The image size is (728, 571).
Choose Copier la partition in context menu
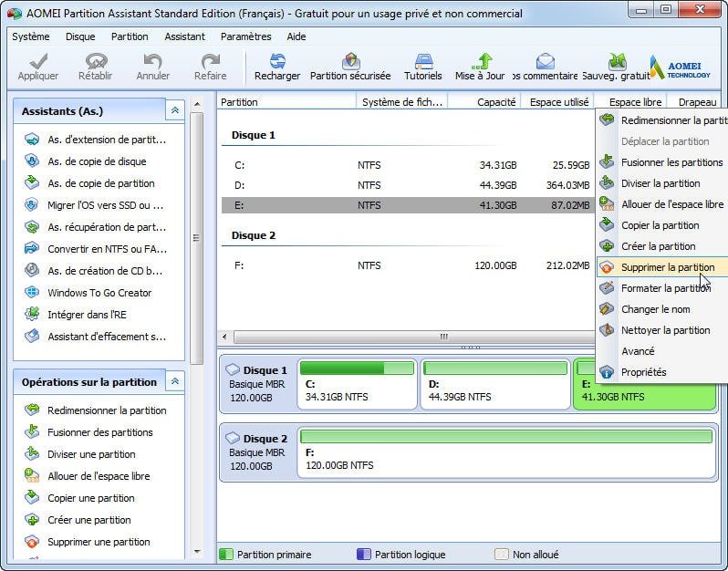662,225
